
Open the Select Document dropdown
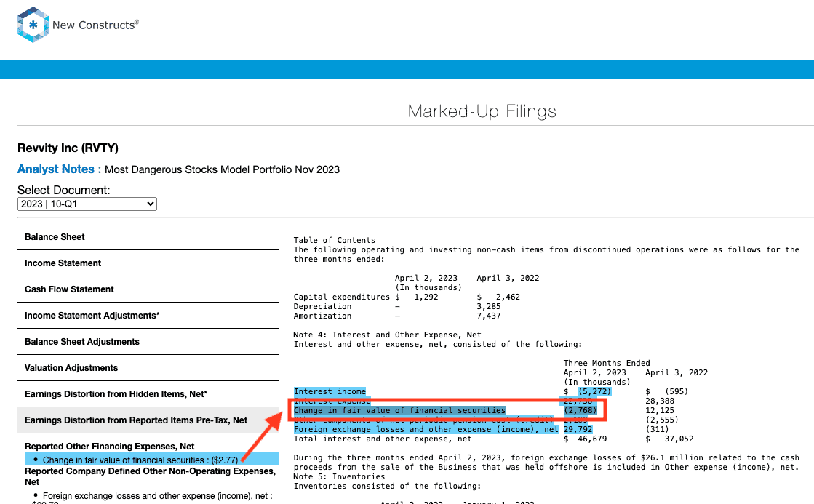point(87,204)
